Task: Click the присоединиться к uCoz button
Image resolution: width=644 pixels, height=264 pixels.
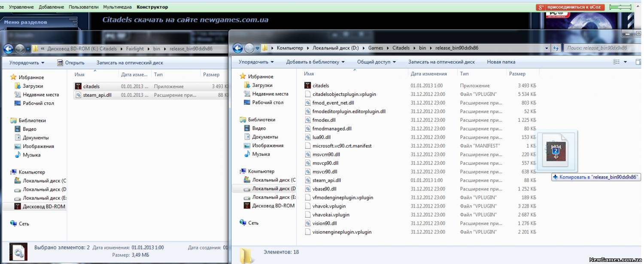Action: [571, 7]
